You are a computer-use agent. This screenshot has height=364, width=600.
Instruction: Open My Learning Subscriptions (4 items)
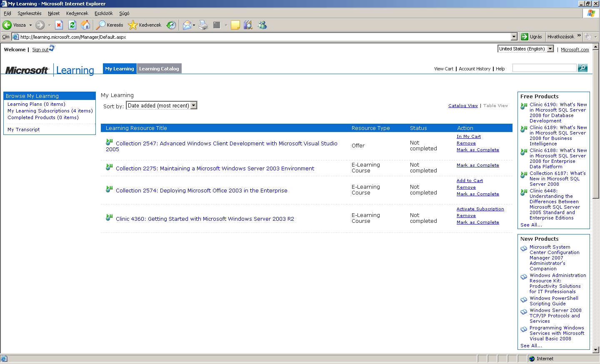click(50, 111)
